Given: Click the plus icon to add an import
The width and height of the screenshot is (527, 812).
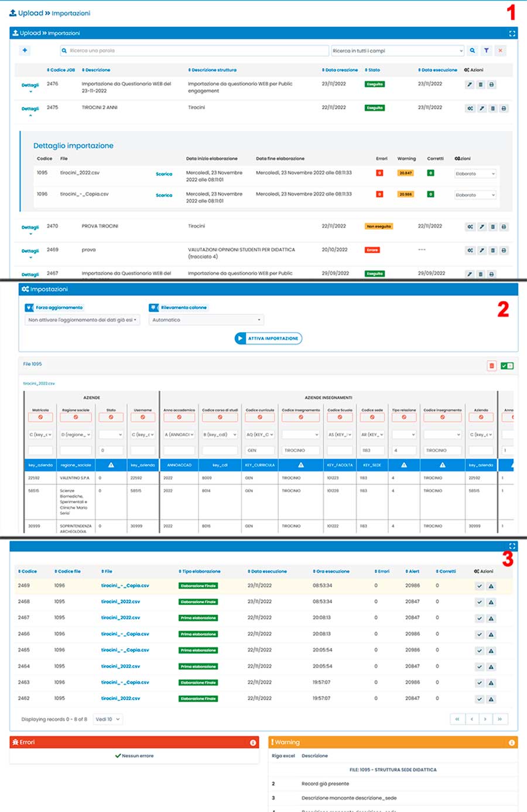Looking at the screenshot, I should (25, 50).
